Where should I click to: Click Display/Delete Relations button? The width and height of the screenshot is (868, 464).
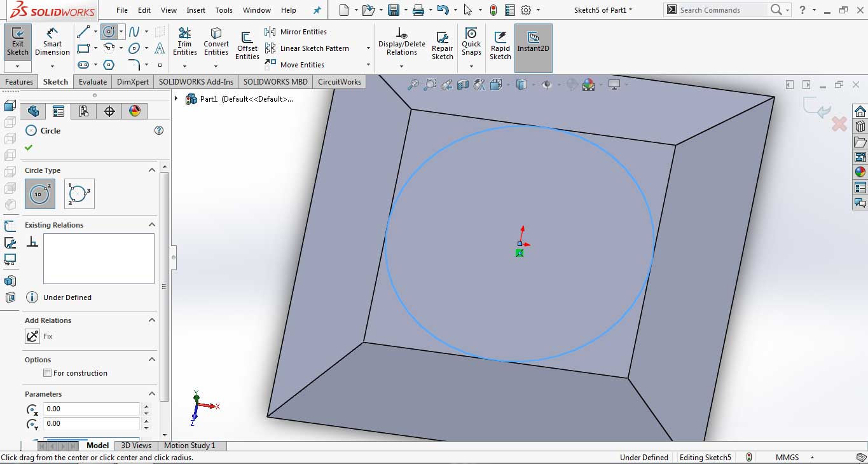click(402, 42)
